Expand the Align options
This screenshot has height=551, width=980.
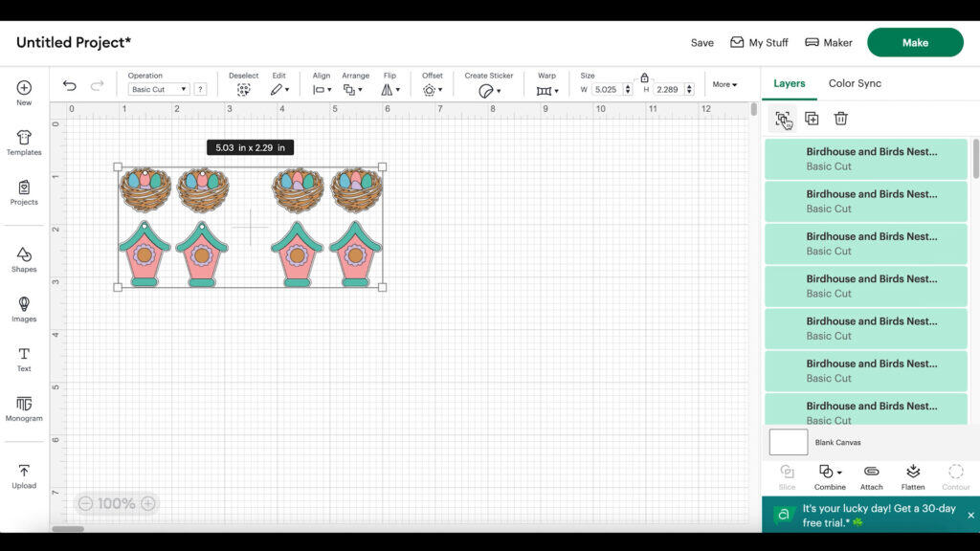322,90
